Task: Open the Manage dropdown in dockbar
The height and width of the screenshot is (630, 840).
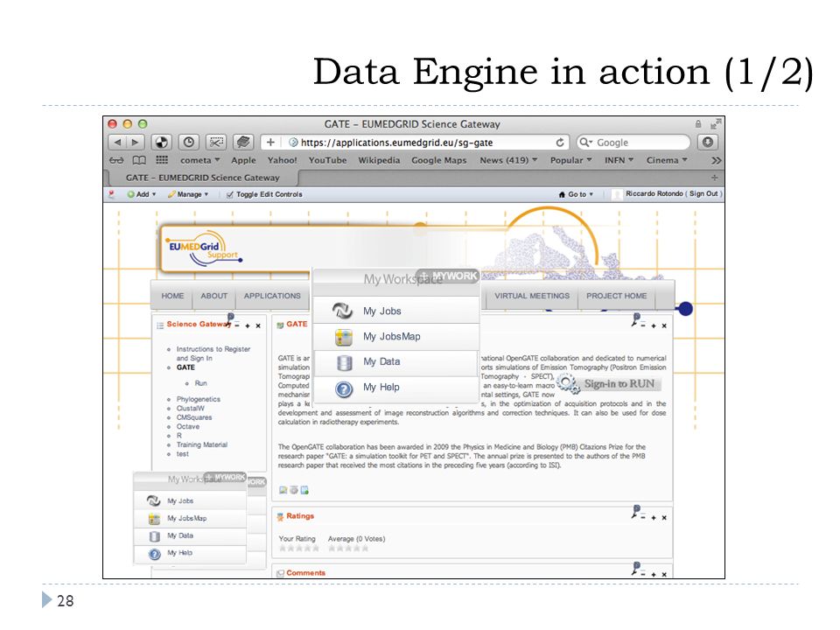Action: (188, 194)
